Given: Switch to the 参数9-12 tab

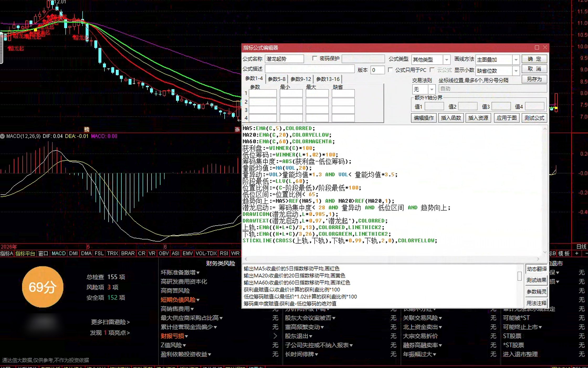Looking at the screenshot, I should point(301,79).
